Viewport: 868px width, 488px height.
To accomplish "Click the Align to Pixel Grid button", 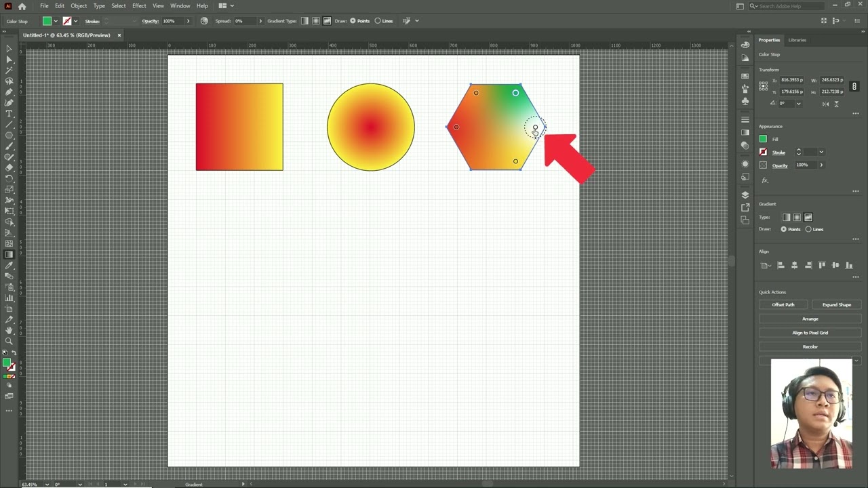I will pos(810,333).
